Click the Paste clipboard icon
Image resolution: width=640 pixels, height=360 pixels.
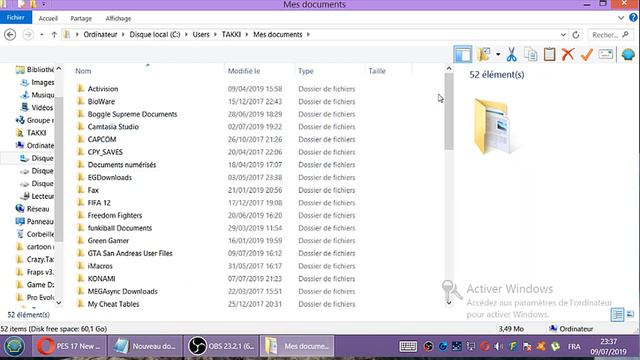(x=549, y=54)
